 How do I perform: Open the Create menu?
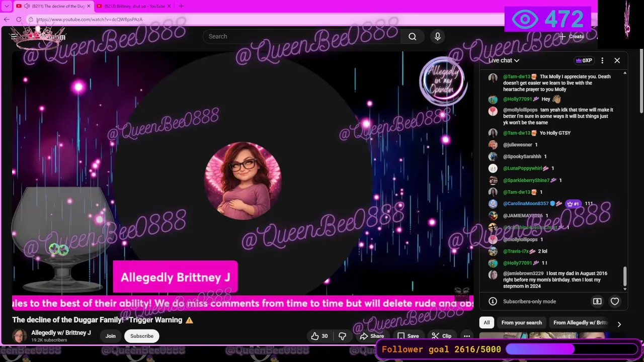[x=572, y=36]
